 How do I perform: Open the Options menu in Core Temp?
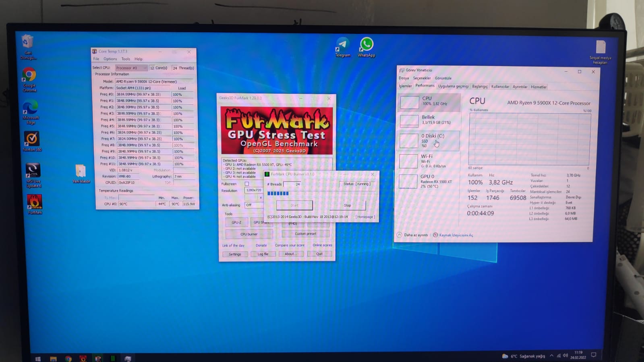click(x=110, y=59)
